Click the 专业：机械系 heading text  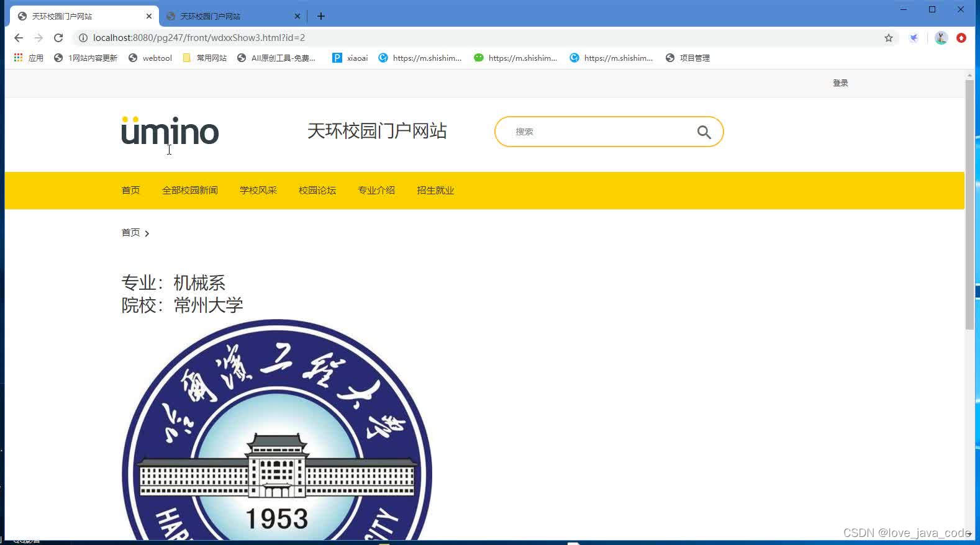coord(173,283)
